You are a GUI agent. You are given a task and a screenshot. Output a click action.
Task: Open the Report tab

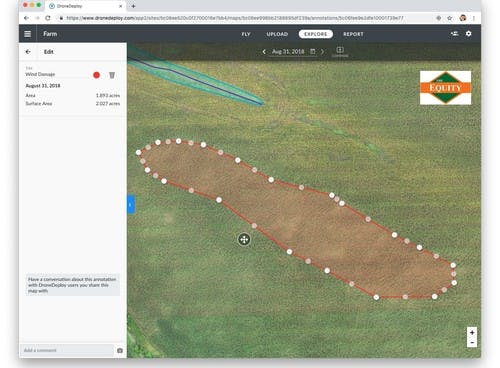coord(353,34)
